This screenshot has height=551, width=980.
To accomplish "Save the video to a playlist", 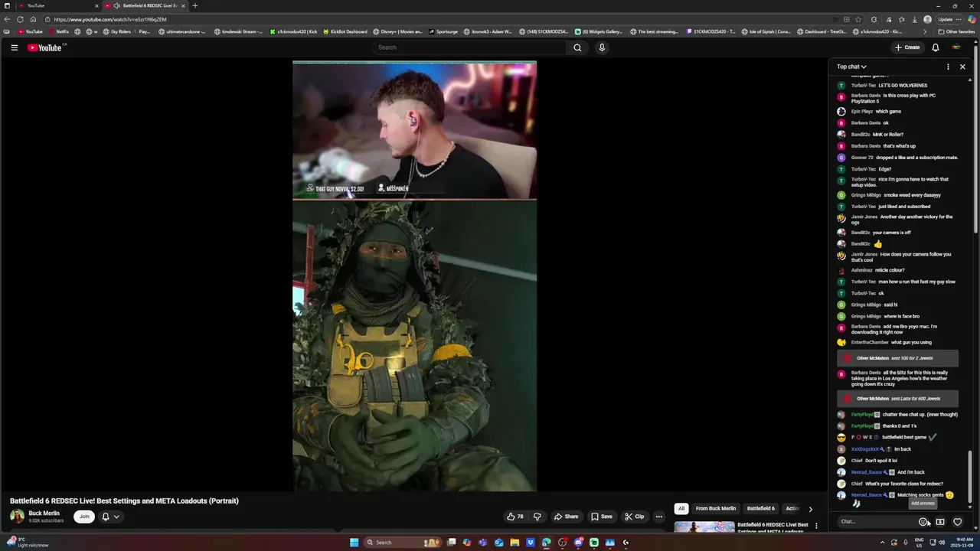I will coord(601,517).
